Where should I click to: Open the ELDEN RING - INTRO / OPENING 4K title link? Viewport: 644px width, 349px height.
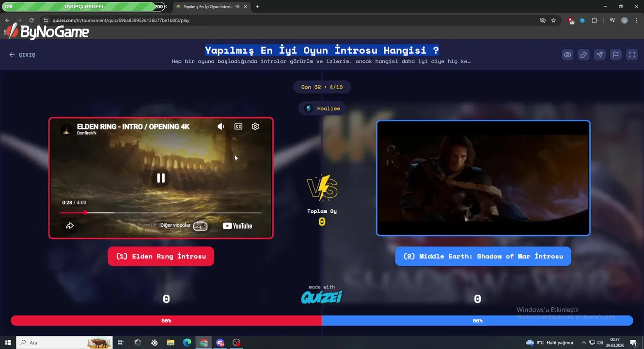[x=133, y=127]
